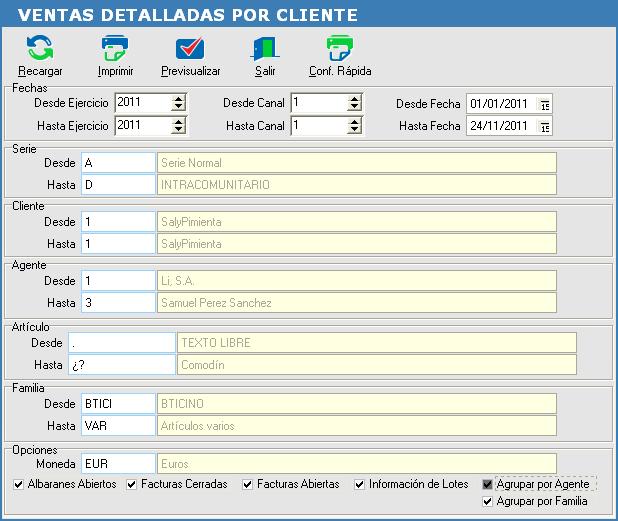Toggle Agrupar por Agente checkbox
The height and width of the screenshot is (521, 618).
point(488,484)
